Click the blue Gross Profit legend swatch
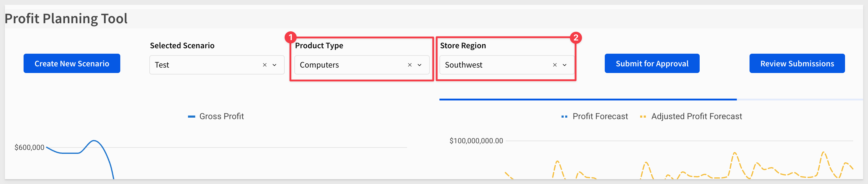Viewport: 868px width, 184px height. pyautogui.click(x=191, y=117)
